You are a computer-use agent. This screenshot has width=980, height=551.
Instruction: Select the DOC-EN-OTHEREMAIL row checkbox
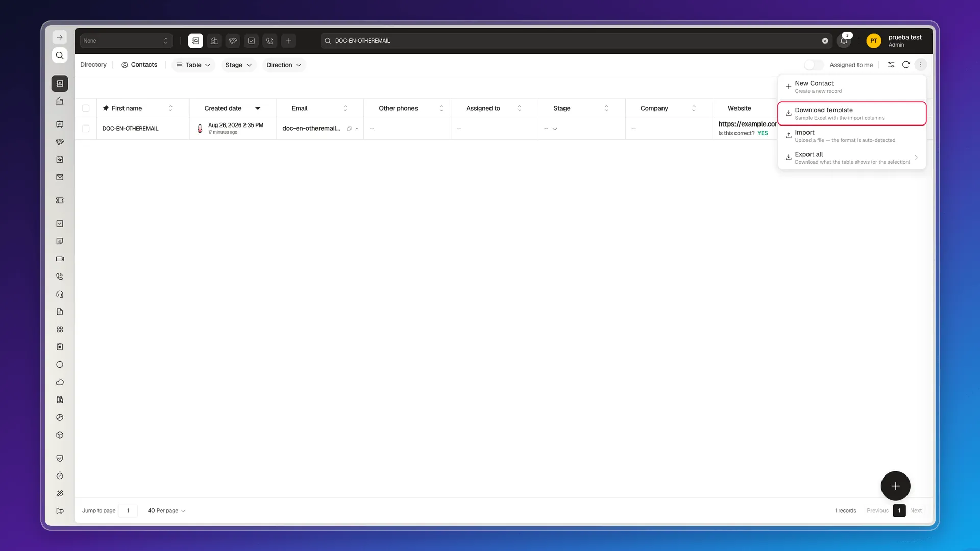(x=86, y=129)
